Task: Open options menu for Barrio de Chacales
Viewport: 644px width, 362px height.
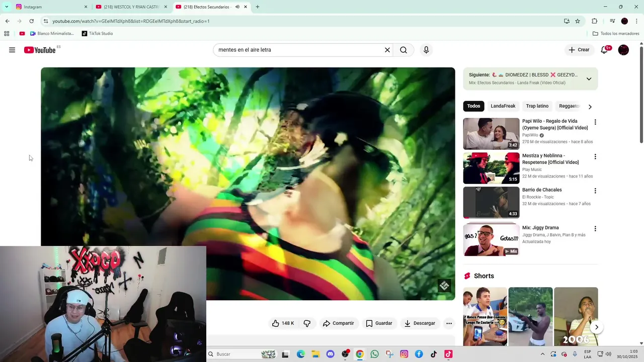Action: point(595,191)
